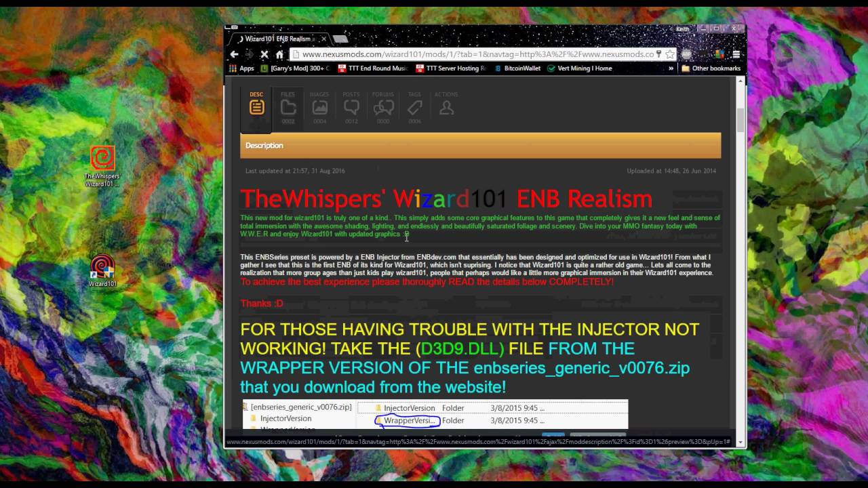This screenshot has width=868, height=488.
Task: Open TTT Server Hosting bookmark
Action: (451, 68)
